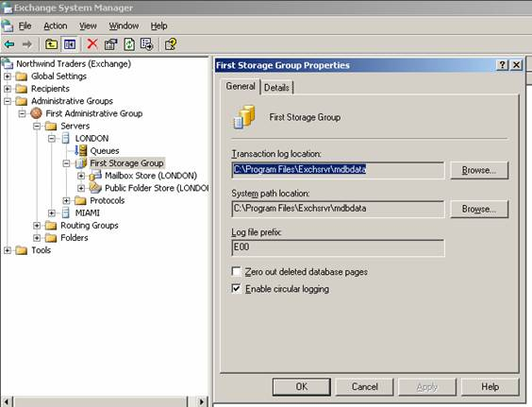
Task: Collapse the LONDON server node
Action: pyautogui.click(x=52, y=138)
